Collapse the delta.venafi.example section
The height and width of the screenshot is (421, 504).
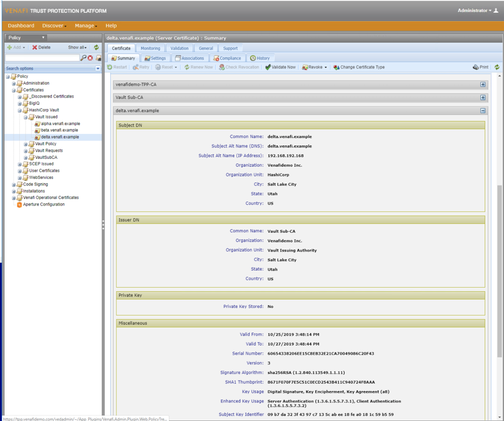pos(483,111)
